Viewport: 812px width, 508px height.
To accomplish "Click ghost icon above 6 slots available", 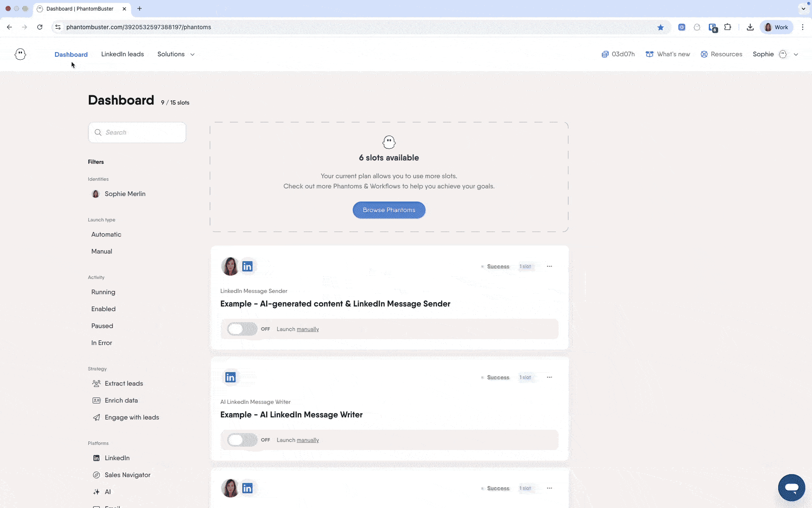I will tap(389, 142).
